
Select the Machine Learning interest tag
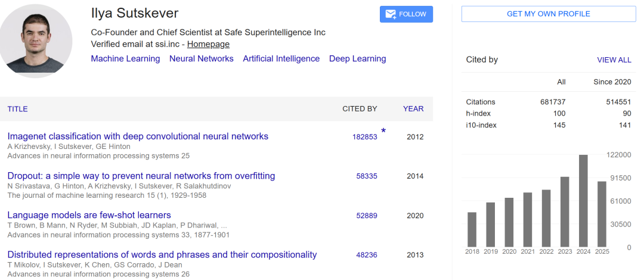coord(125,59)
